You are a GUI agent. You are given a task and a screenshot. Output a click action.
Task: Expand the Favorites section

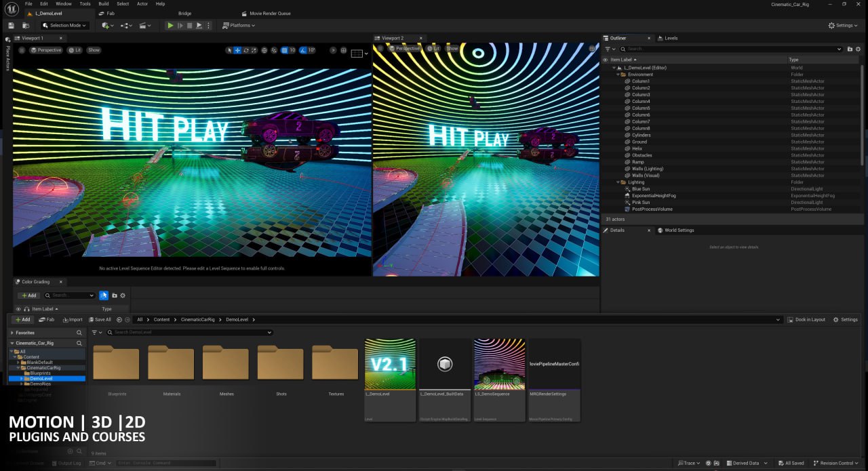tap(12, 333)
